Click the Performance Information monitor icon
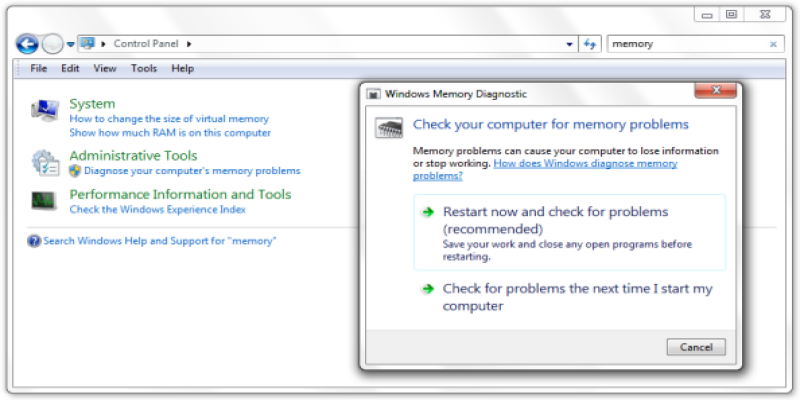Image resolution: width=800 pixels, height=400 pixels. click(x=44, y=201)
